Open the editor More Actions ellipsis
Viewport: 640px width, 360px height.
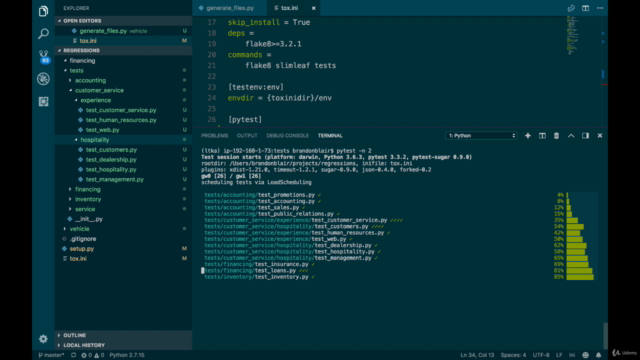(600, 8)
